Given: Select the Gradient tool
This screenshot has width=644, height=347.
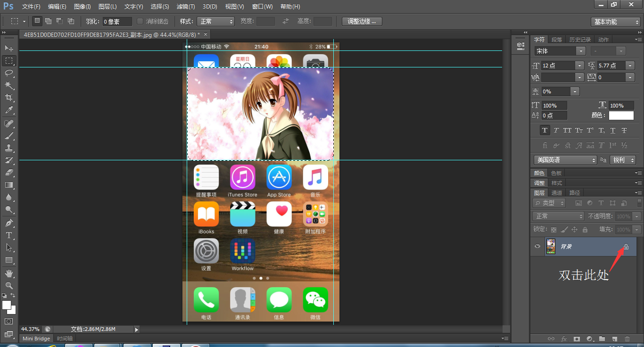Looking at the screenshot, I should coord(9,185).
